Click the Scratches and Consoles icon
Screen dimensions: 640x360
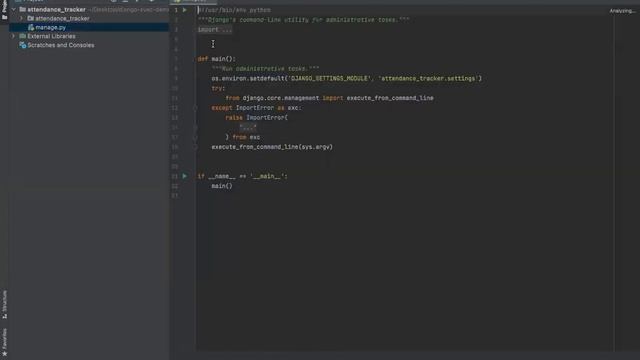click(x=22, y=45)
